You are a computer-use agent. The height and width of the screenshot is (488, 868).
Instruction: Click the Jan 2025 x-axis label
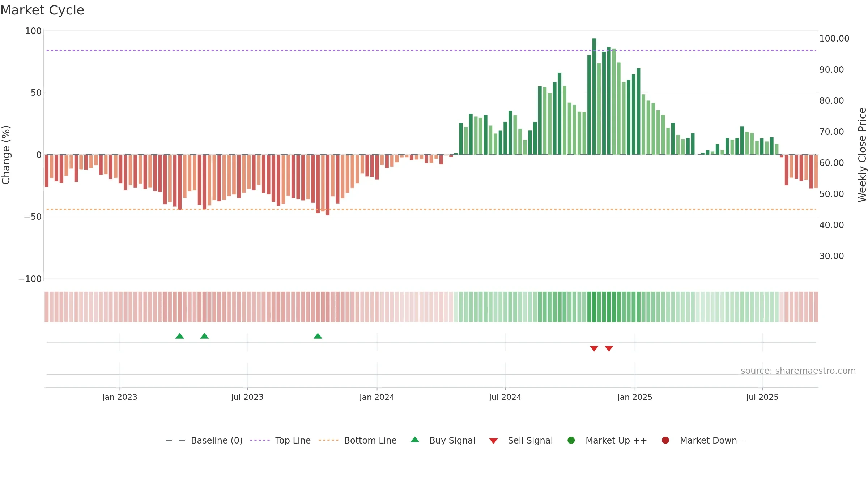click(x=635, y=397)
